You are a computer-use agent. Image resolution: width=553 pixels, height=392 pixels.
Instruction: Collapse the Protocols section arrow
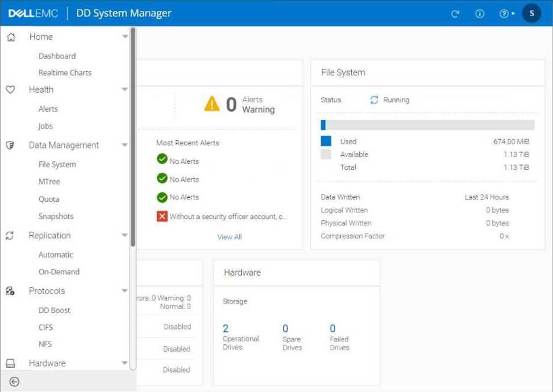tap(125, 290)
